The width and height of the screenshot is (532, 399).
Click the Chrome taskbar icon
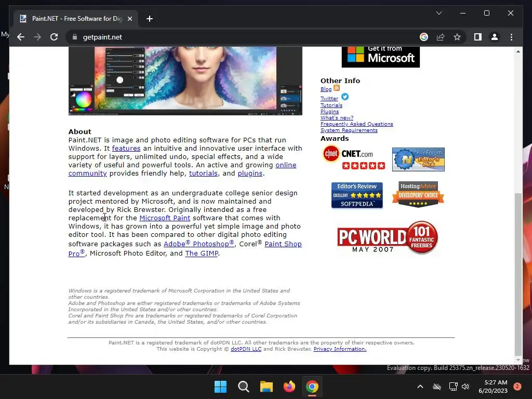[x=312, y=387]
